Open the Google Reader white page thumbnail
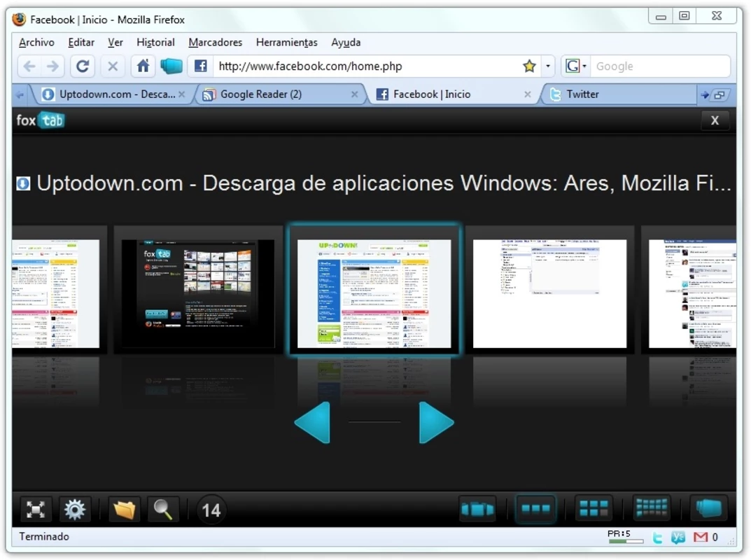 (549, 293)
